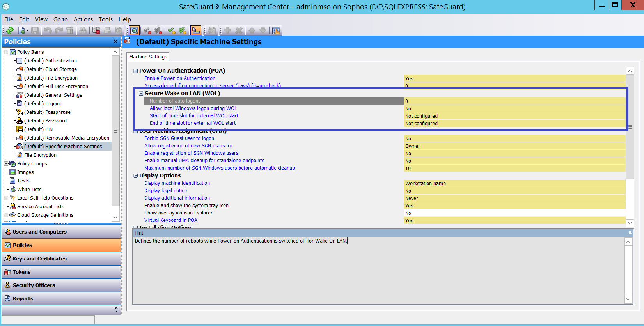644x326 pixels.
Task: Collapse the Power On Authentication (POA) section
Action: [136, 71]
